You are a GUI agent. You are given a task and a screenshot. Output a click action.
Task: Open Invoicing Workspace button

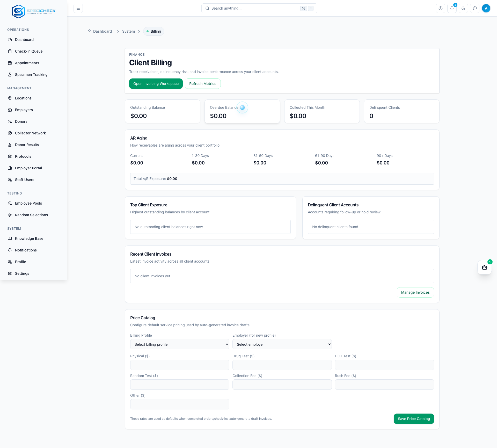156,84
